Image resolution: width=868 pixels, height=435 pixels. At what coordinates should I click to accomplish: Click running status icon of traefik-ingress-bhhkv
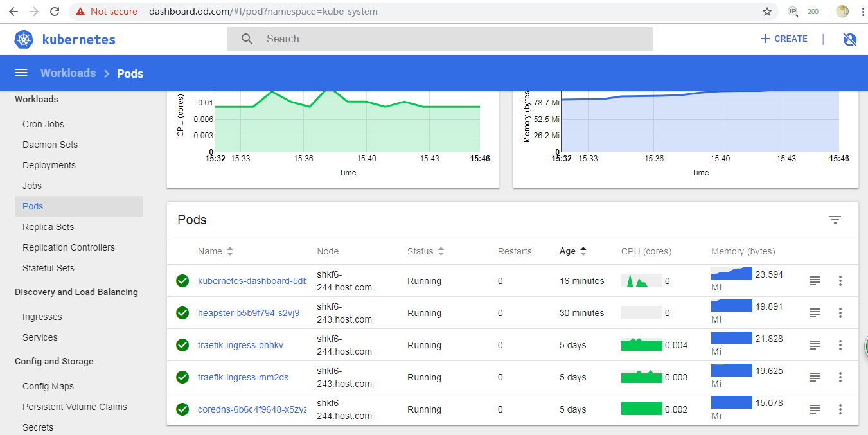182,345
